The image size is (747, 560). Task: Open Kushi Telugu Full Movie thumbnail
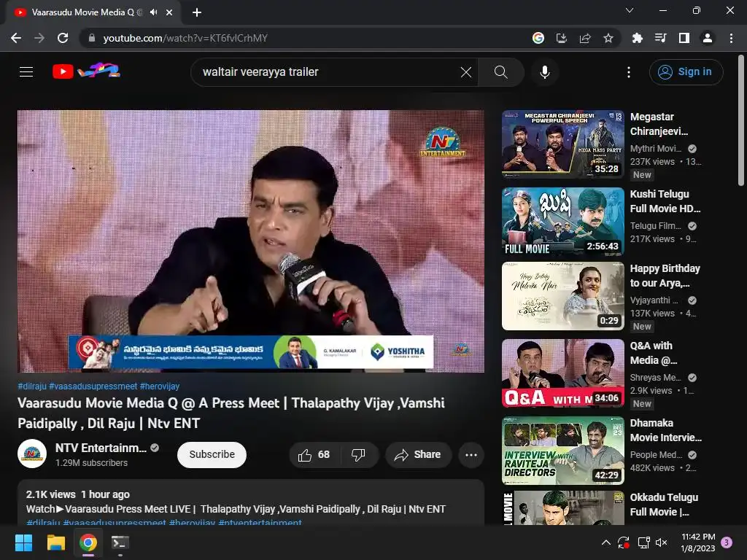click(x=562, y=222)
